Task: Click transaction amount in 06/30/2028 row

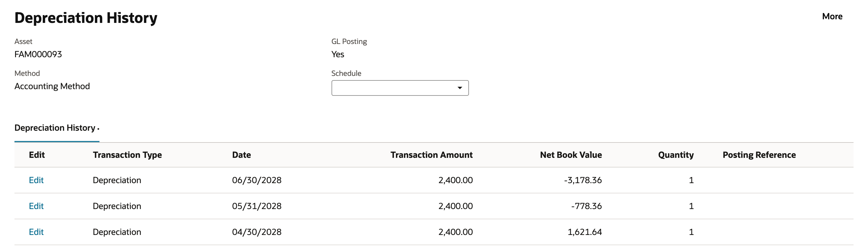Action: [456, 180]
